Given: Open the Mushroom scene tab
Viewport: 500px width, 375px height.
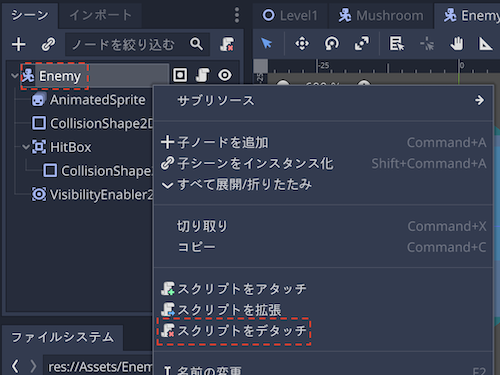Looking at the screenshot, I should [x=381, y=15].
